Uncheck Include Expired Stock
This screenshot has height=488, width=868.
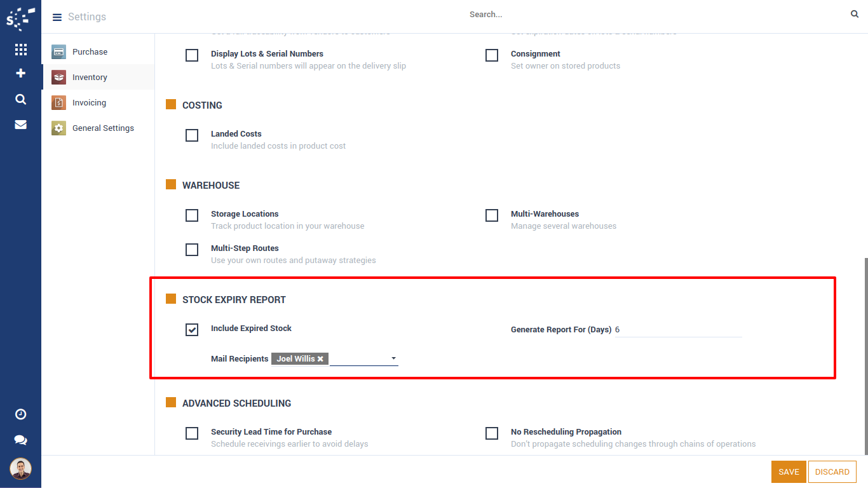coord(192,329)
